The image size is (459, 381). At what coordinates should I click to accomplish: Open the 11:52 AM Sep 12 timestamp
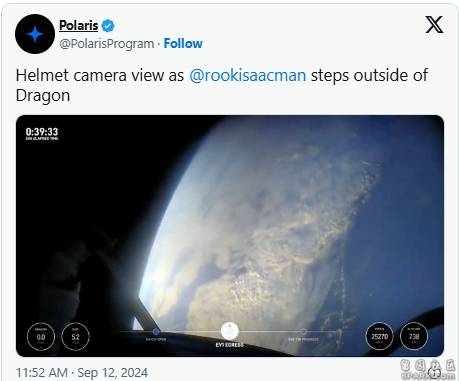click(x=82, y=373)
